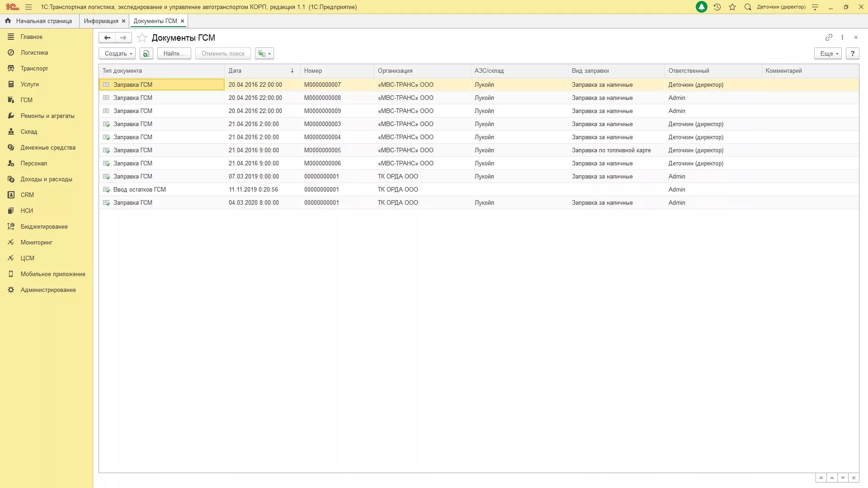The height and width of the screenshot is (488, 868).
Task: Click the Денежные средства sidebar icon
Action: pos(11,147)
